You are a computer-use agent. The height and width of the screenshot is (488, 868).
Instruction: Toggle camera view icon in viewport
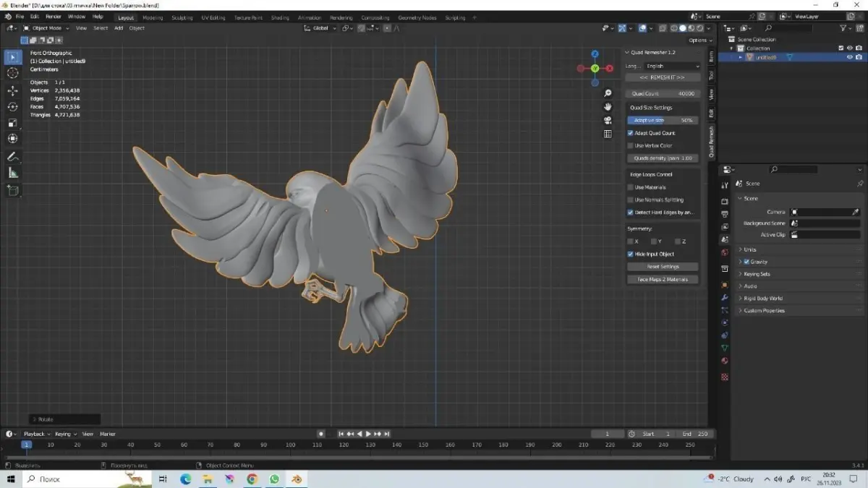[x=608, y=120]
